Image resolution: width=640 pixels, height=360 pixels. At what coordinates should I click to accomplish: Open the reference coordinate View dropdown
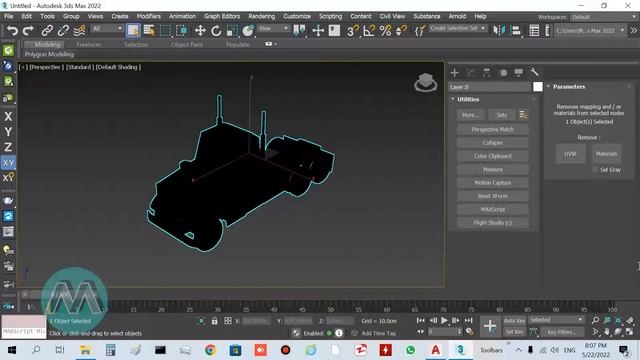[x=273, y=29]
